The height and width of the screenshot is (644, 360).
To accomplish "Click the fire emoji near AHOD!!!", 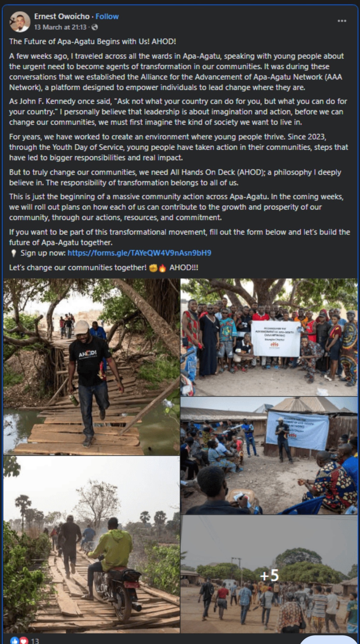I will 162,268.
